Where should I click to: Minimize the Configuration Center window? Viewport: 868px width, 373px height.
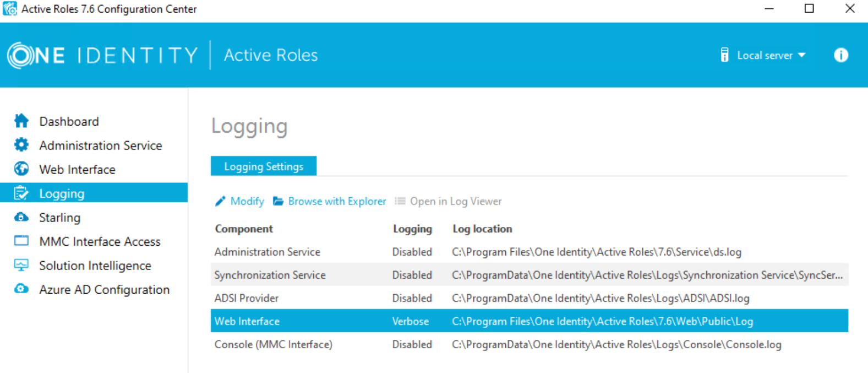coord(769,8)
